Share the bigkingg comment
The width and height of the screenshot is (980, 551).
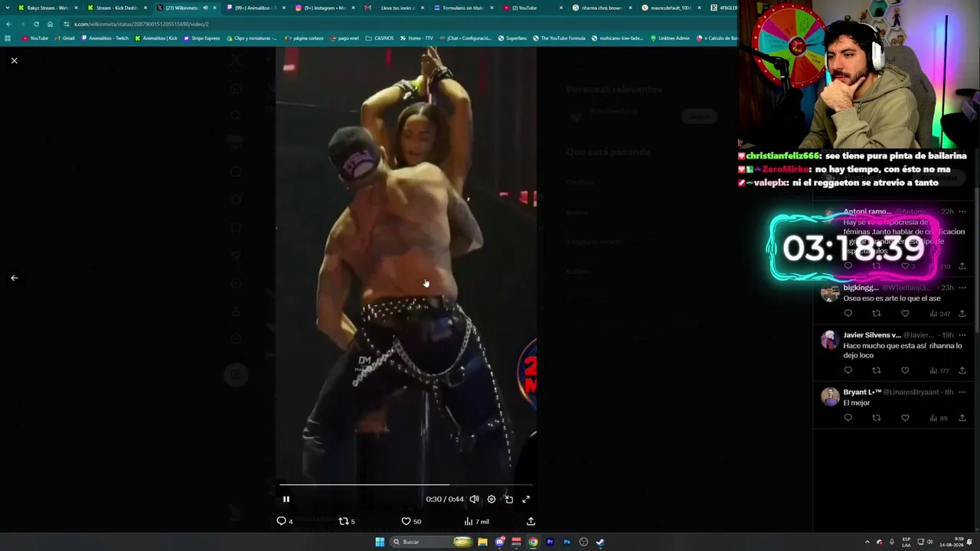[962, 313]
